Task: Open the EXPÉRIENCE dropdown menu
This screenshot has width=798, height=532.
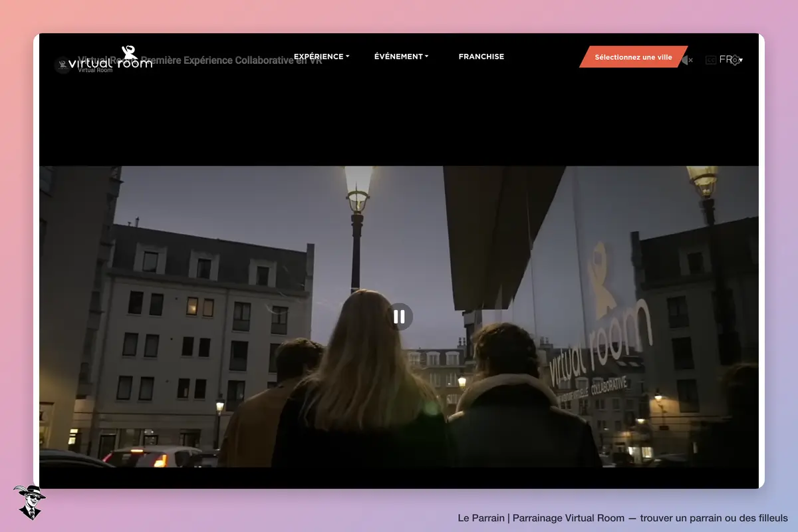Action: [x=321, y=57]
